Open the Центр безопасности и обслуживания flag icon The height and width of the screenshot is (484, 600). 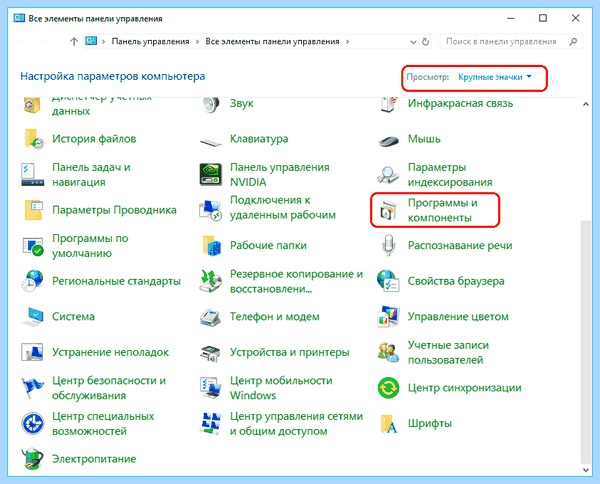tap(32, 388)
